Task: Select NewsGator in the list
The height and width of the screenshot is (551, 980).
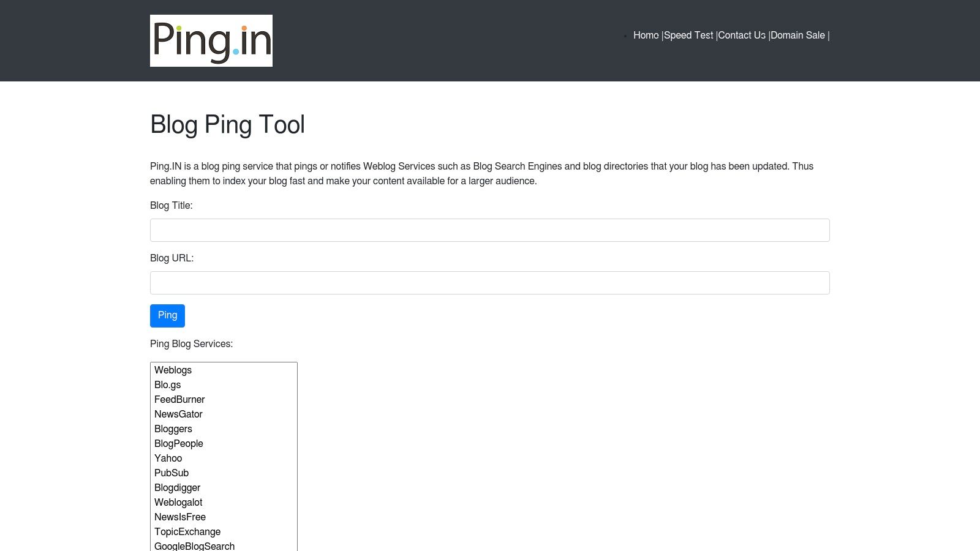Action: (x=178, y=414)
